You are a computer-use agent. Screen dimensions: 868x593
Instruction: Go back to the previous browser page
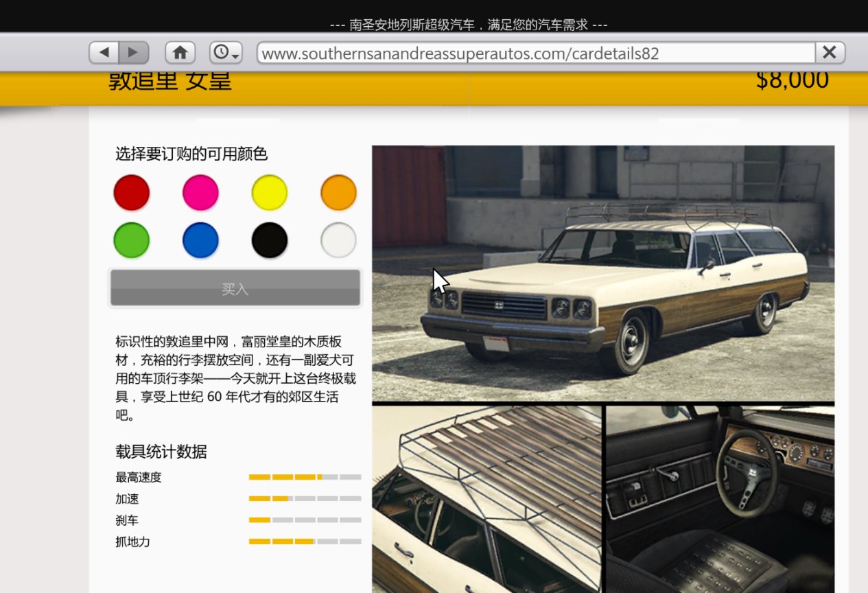tap(104, 52)
